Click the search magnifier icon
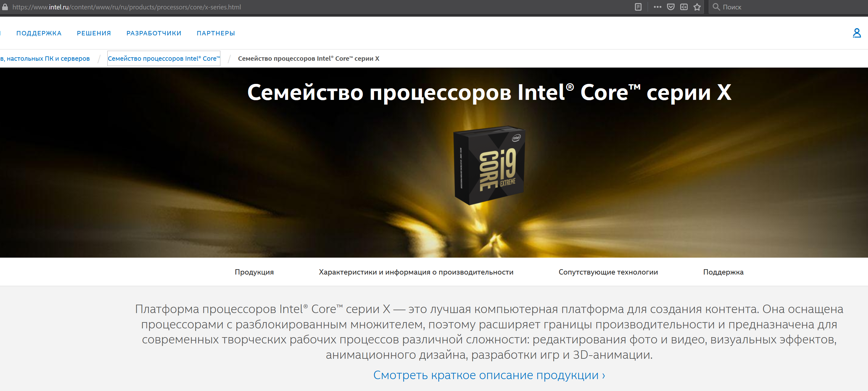Screen dimensions: 868x391 pyautogui.click(x=716, y=7)
